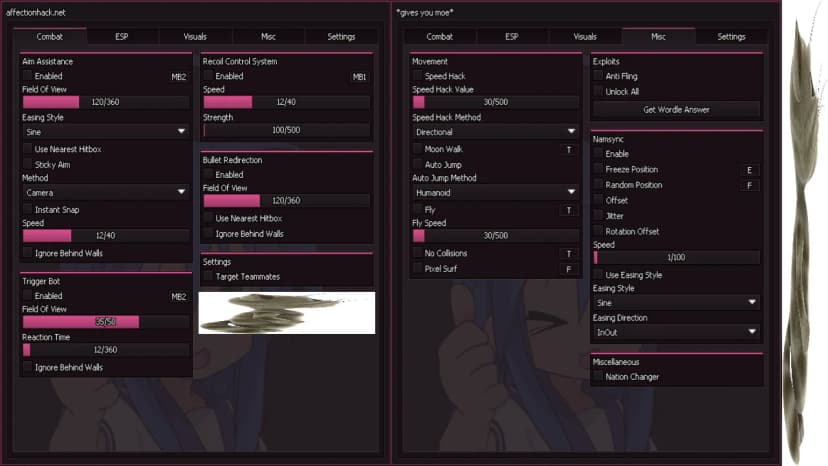Adjust Namsync Speed slider
828x466 pixels.
(676, 257)
